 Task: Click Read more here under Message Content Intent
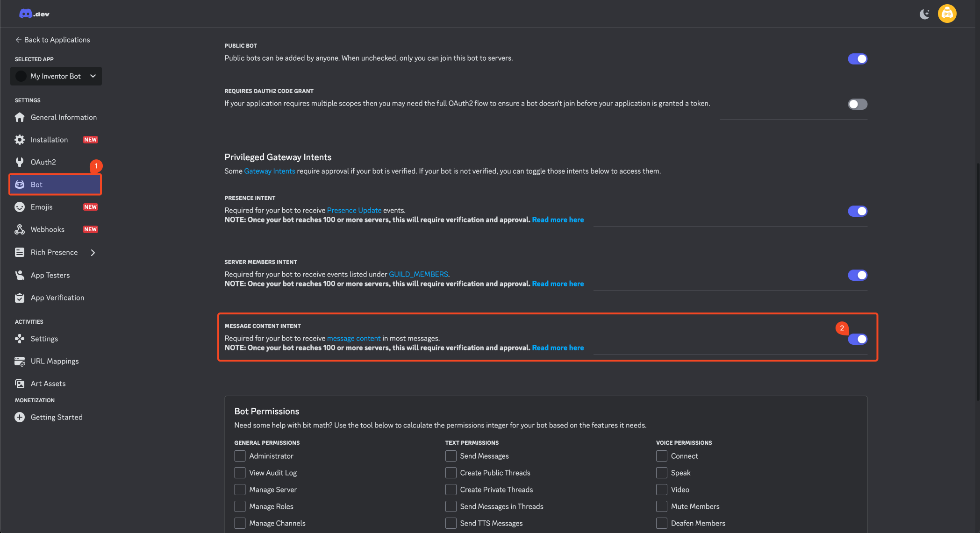point(558,348)
